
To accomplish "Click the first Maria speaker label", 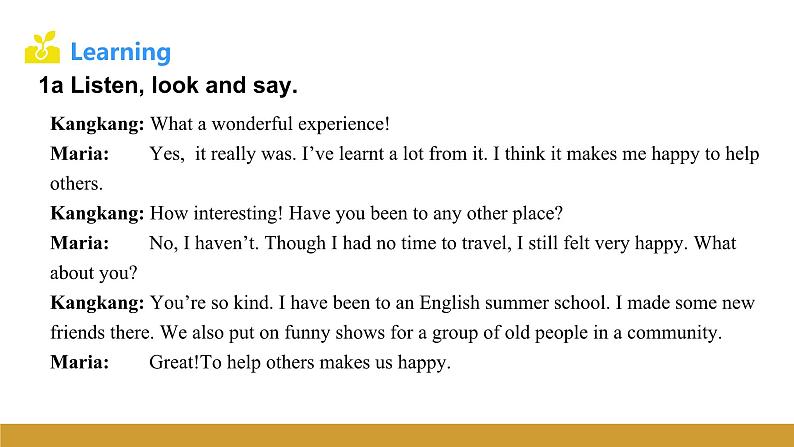I will (80, 153).
